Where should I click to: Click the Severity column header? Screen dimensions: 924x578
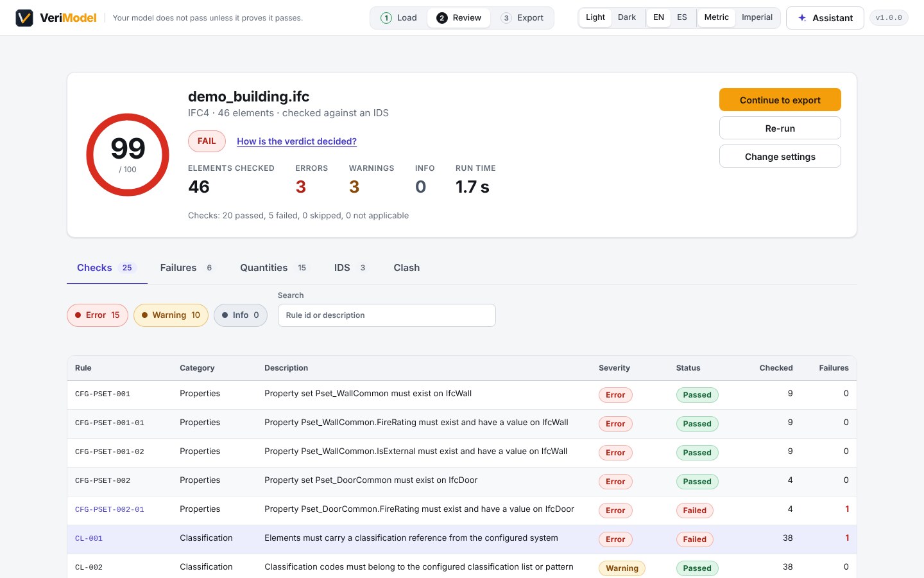pos(614,368)
